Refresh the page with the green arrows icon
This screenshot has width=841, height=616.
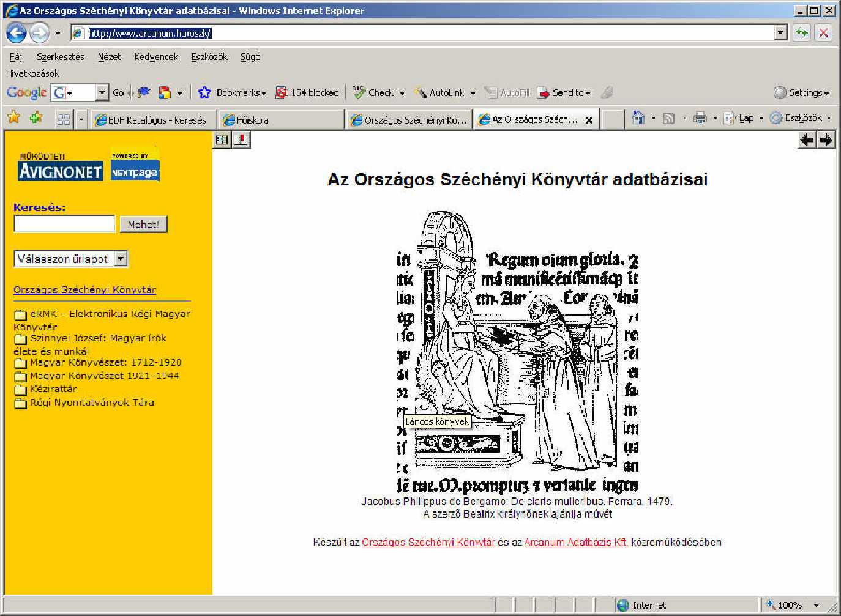coord(801,33)
